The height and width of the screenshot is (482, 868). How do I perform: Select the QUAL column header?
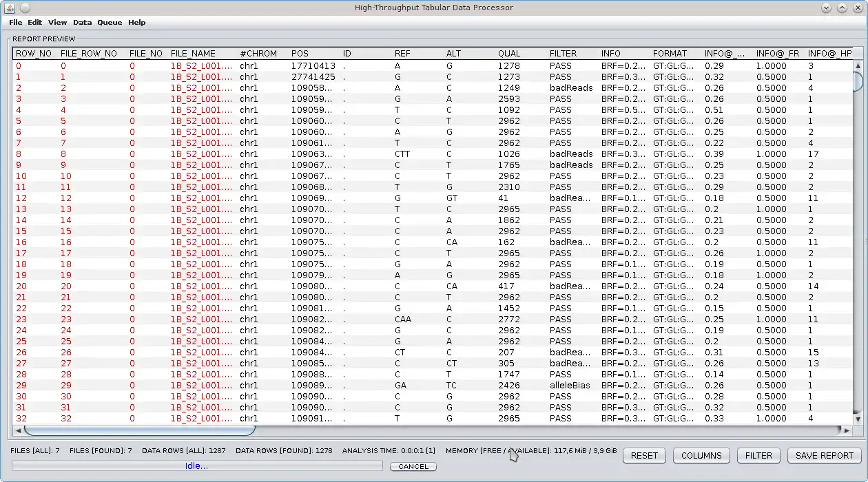[x=520, y=54]
